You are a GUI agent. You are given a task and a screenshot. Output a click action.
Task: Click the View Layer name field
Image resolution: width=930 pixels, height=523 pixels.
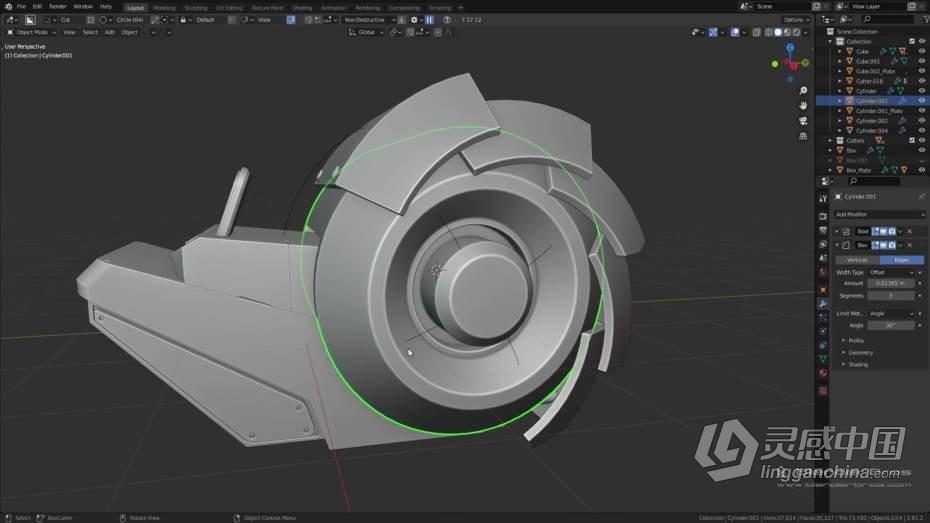878,7
